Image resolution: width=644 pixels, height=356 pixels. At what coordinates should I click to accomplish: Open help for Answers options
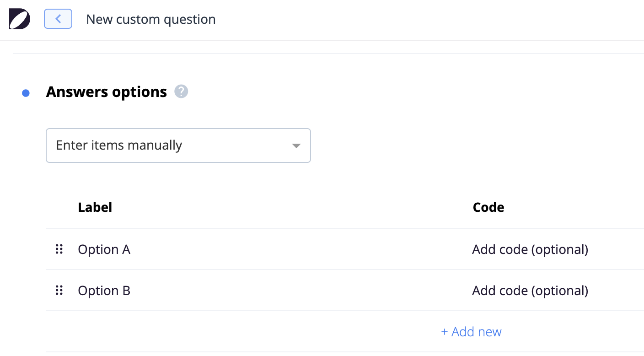(x=181, y=92)
